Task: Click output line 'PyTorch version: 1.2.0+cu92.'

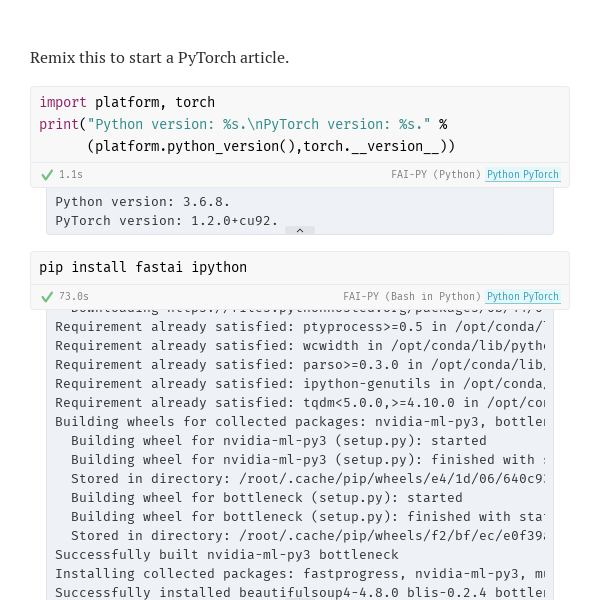Action: click(x=166, y=221)
